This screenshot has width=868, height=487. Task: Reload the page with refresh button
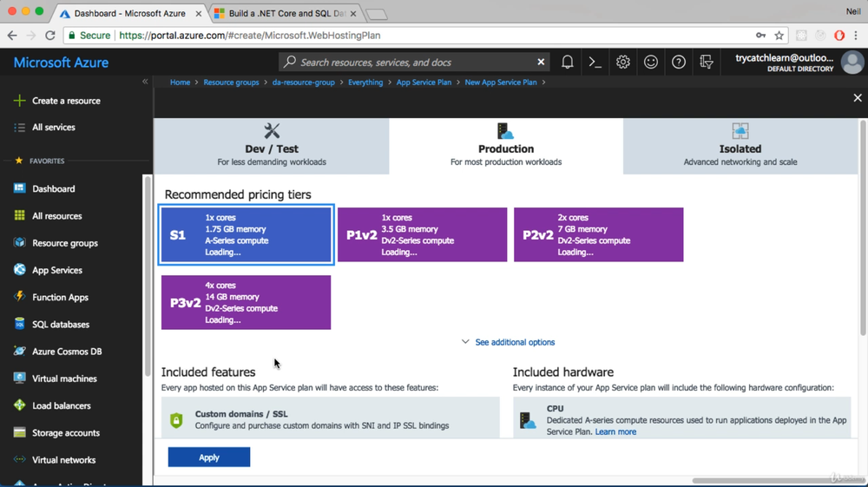[49, 36]
